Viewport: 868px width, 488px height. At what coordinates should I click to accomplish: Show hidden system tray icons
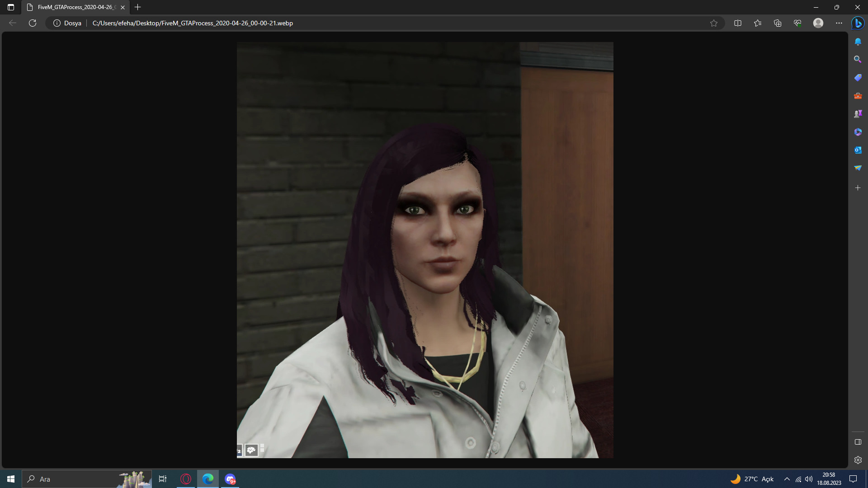[x=787, y=479]
